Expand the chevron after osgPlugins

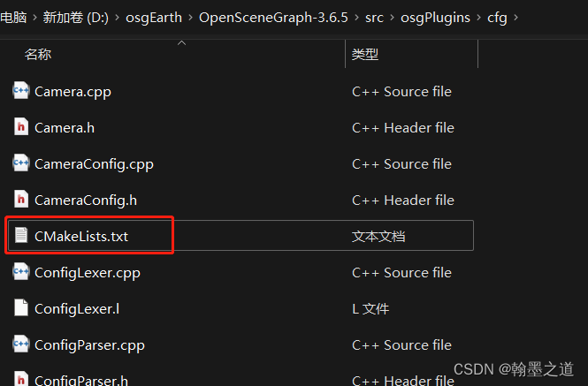[x=478, y=18]
